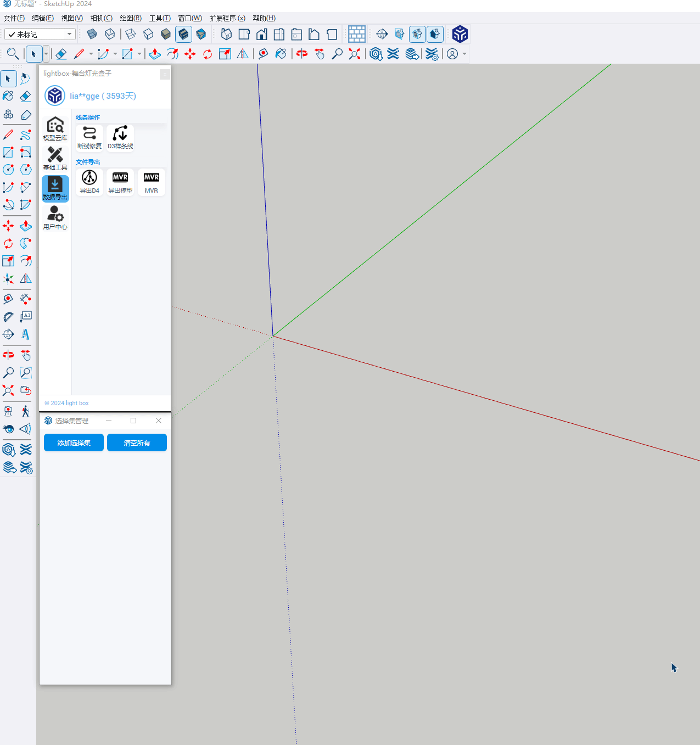This screenshot has height=745, width=700.
Task: Expand the Select tool dropdown arrow
Action: 46,54
